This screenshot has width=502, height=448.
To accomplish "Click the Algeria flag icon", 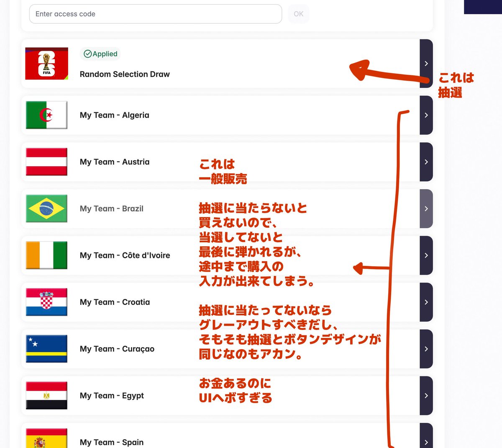I will pos(46,115).
